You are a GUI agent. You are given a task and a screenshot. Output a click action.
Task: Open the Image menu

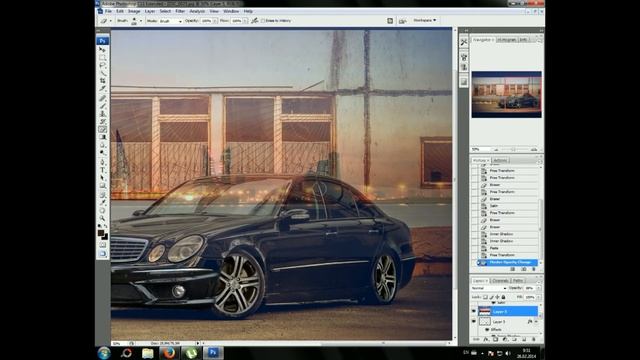coord(134,11)
